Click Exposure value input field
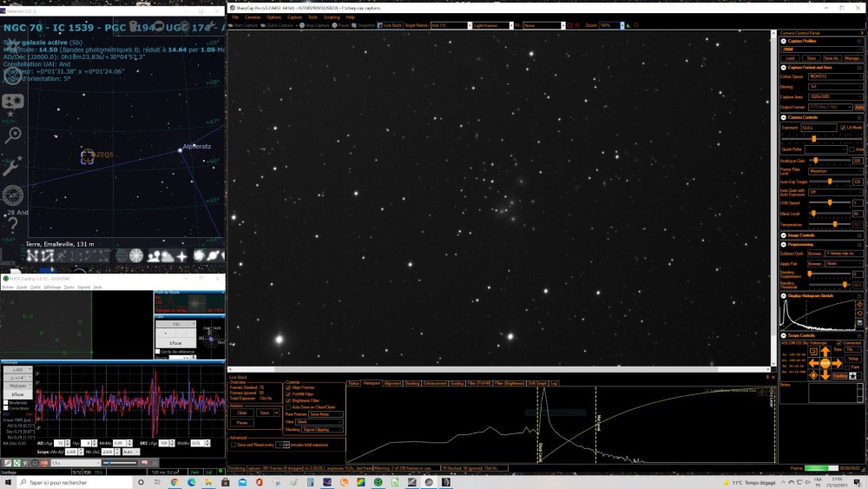This screenshot has width=868, height=489. (819, 128)
